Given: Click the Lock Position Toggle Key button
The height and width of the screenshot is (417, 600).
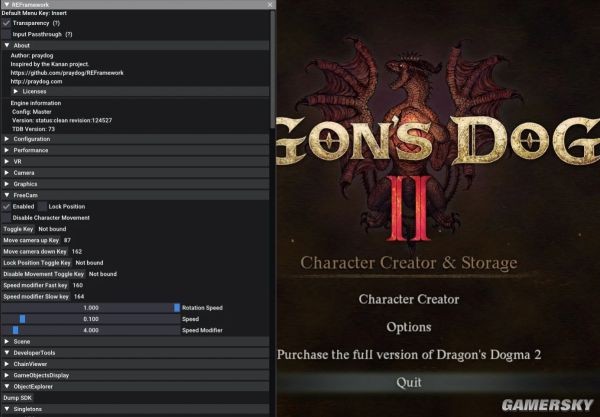Looking at the screenshot, I should 37,263.
